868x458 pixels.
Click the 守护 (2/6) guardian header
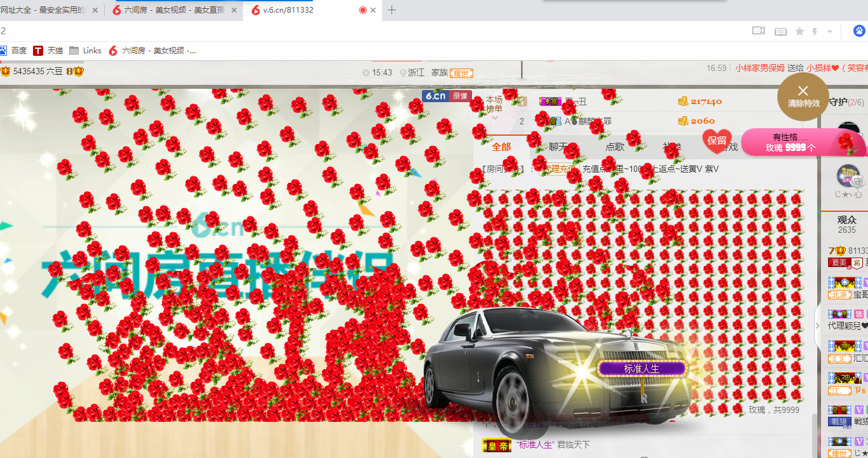tap(846, 101)
